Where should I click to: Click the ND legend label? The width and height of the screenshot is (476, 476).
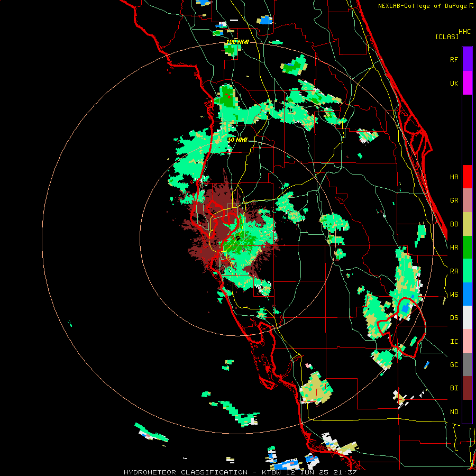[x=454, y=412]
